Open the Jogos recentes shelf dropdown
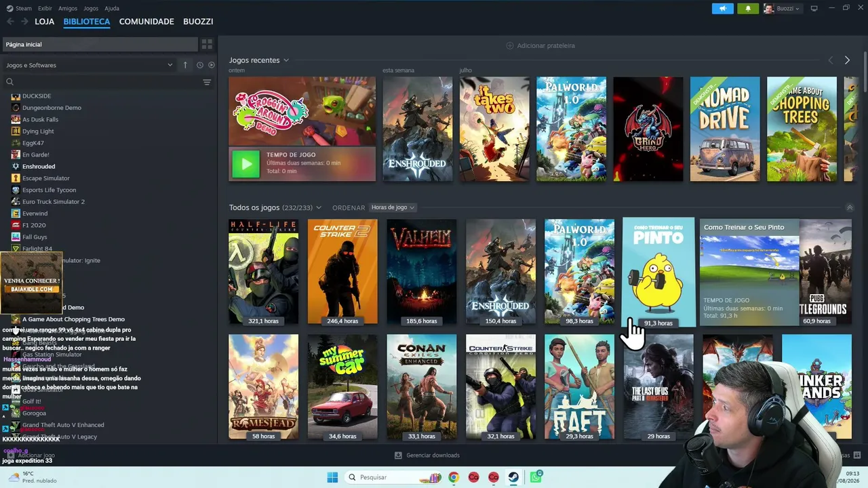 point(286,60)
